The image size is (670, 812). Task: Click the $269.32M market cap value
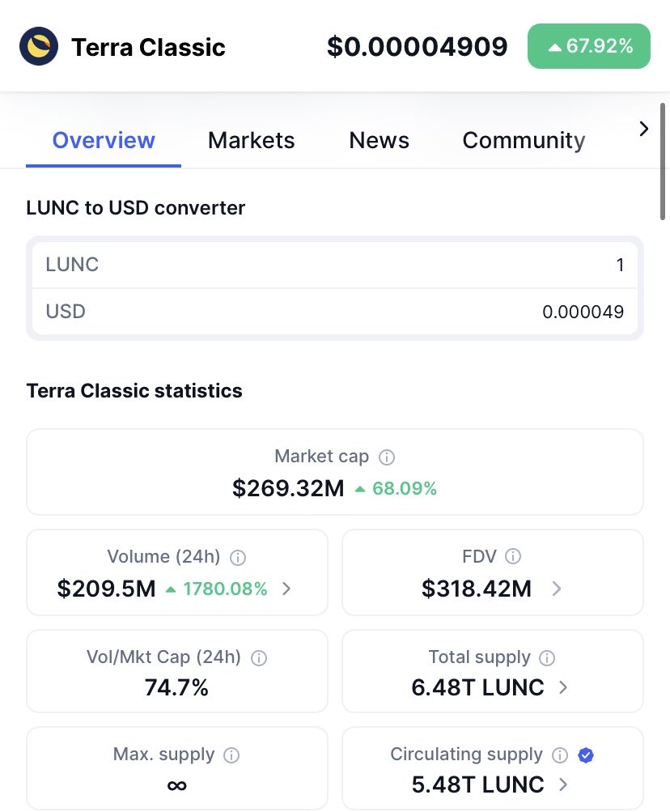288,488
